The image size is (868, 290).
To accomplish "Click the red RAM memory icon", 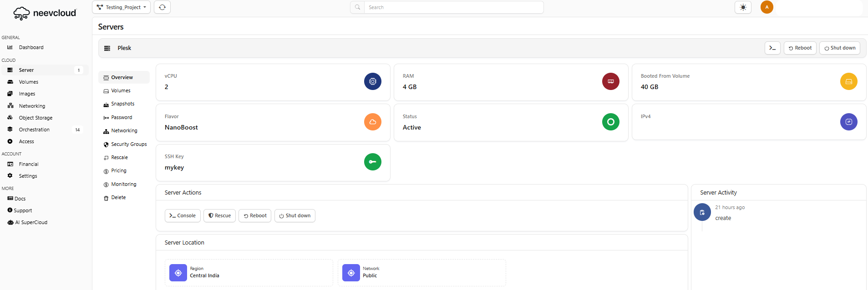I will (x=610, y=81).
